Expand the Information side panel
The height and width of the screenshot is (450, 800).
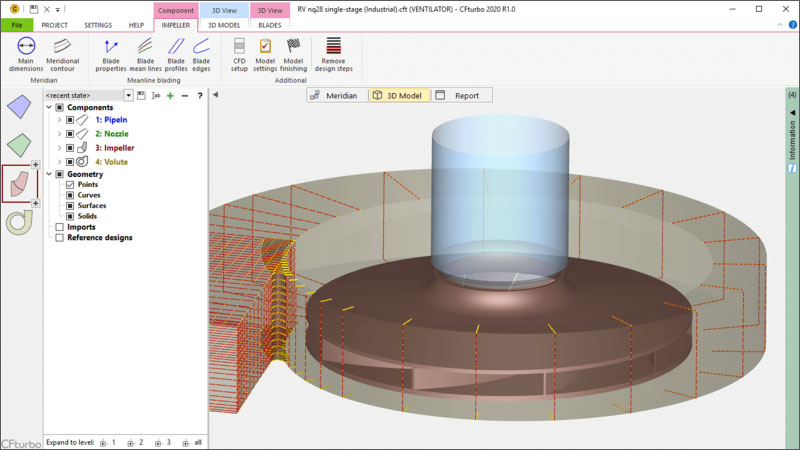point(792,140)
